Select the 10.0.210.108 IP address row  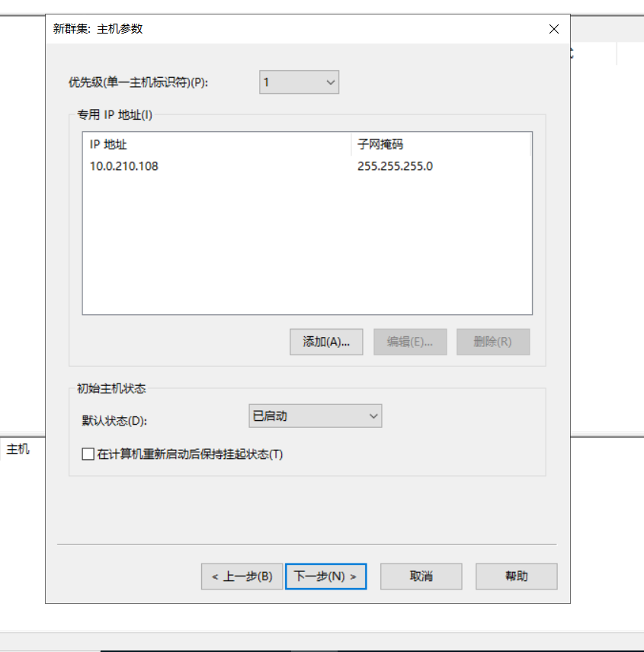124,166
